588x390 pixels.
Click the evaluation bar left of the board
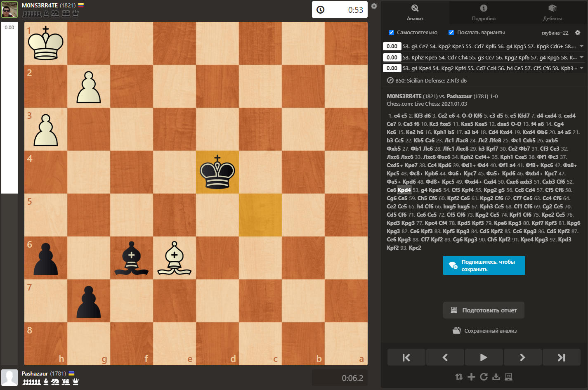point(9,108)
